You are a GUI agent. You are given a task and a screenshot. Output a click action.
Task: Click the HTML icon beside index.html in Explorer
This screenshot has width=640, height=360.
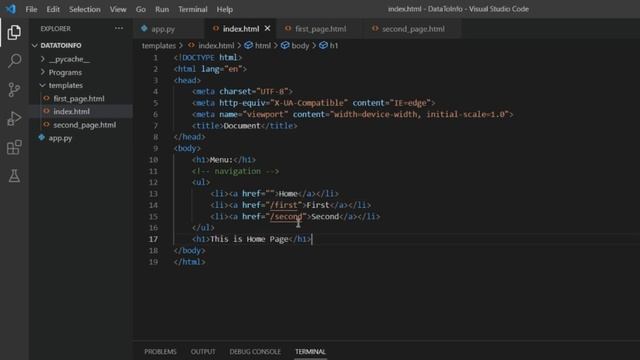[x=46, y=111]
